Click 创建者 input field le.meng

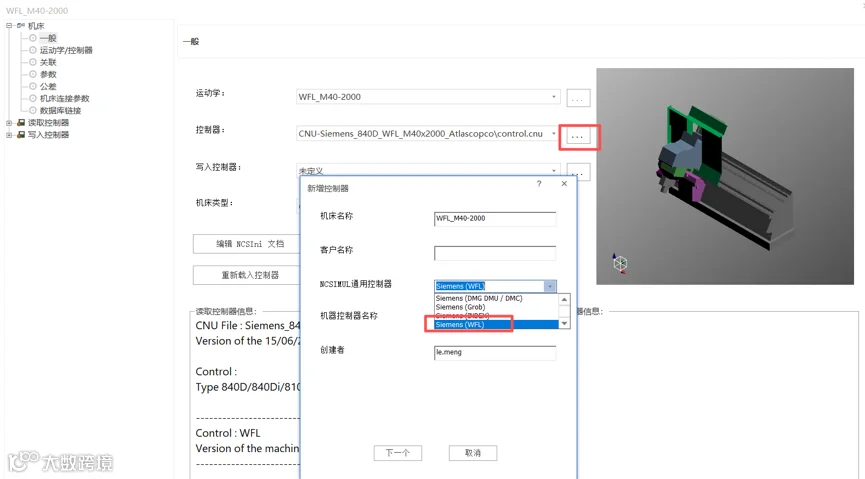coord(495,352)
